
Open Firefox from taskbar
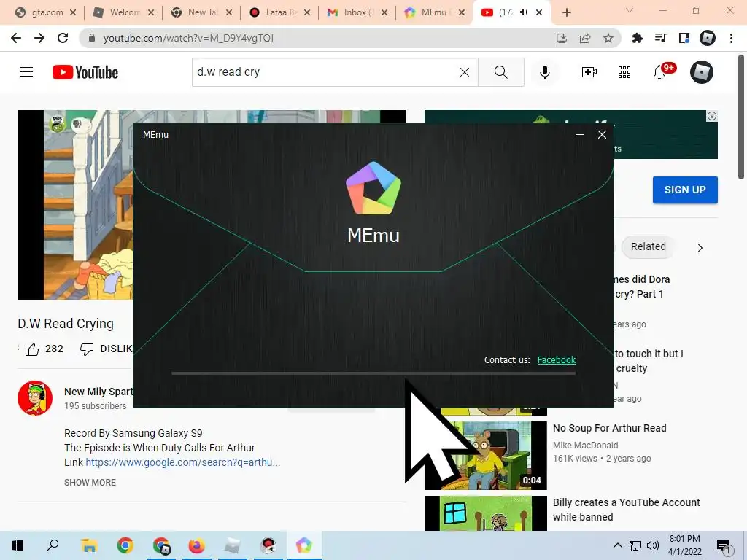196,545
